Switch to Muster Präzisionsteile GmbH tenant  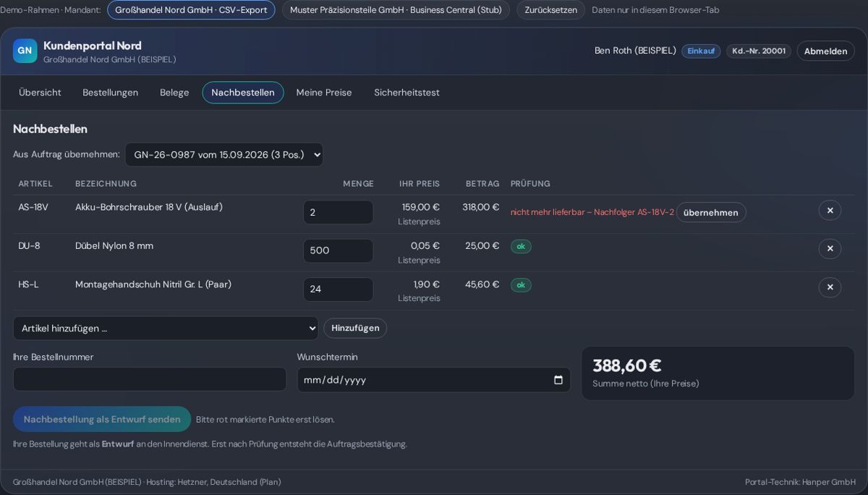click(396, 10)
